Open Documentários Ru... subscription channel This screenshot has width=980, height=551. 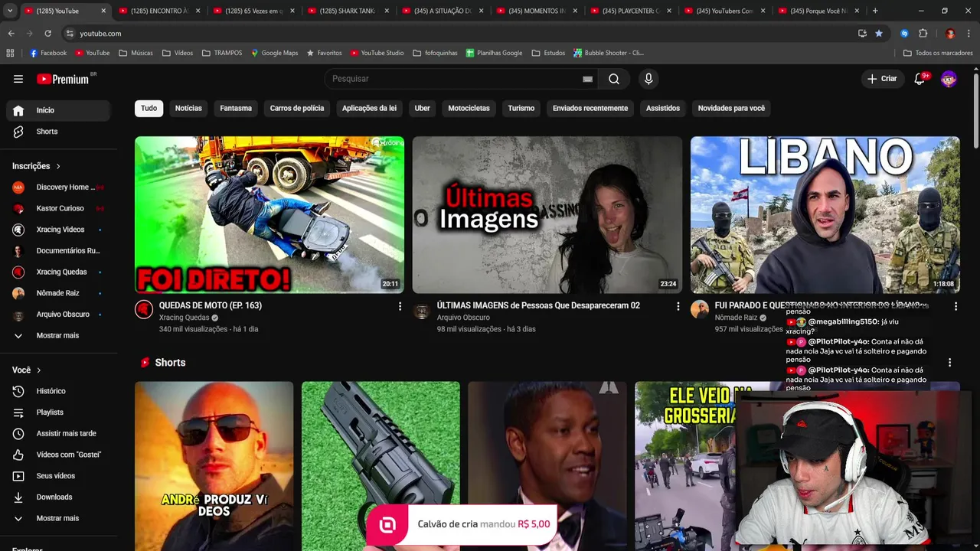coord(58,250)
